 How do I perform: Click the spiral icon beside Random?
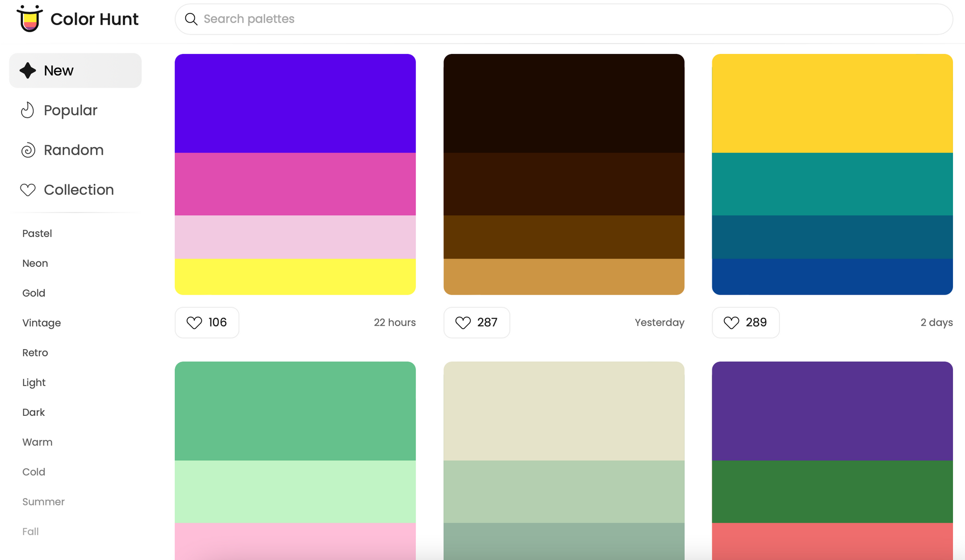click(28, 150)
